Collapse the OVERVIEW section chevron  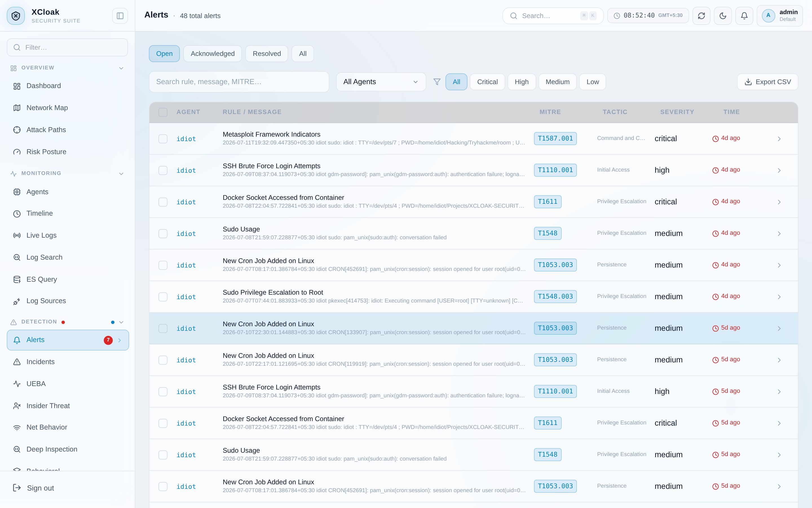pos(121,68)
